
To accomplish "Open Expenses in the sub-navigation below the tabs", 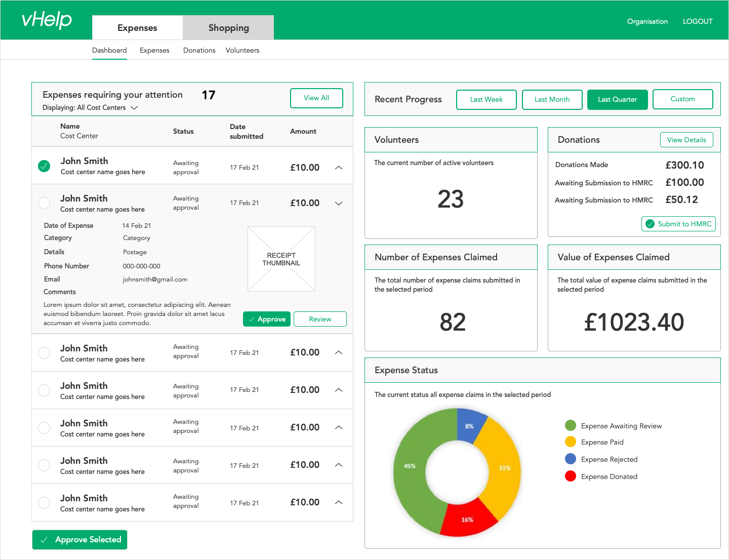I will click(154, 50).
